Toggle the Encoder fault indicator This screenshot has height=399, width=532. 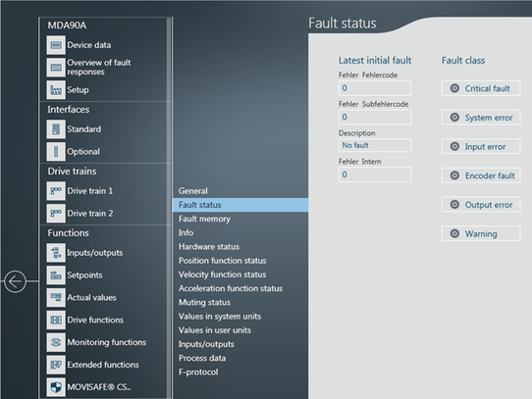pyautogui.click(x=454, y=175)
